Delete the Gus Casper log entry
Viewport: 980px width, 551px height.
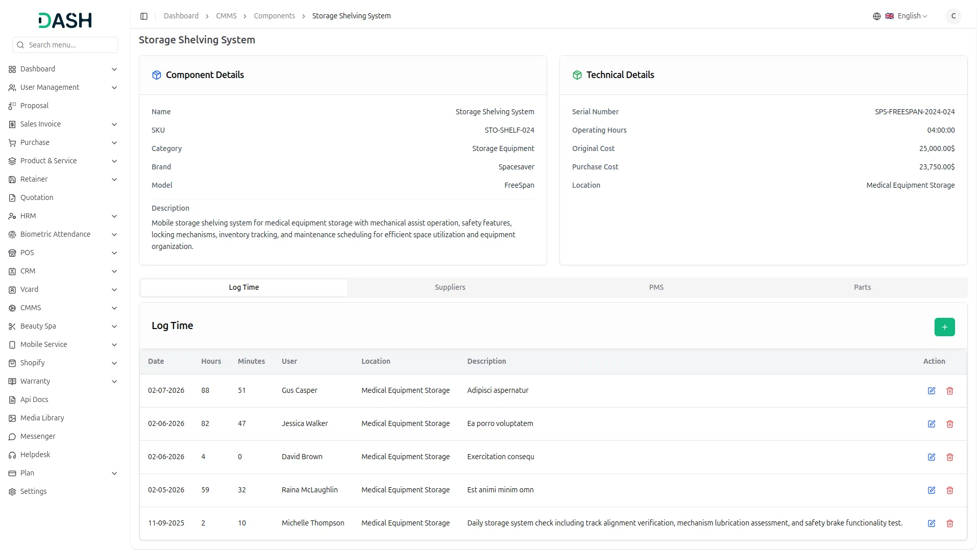coord(950,391)
